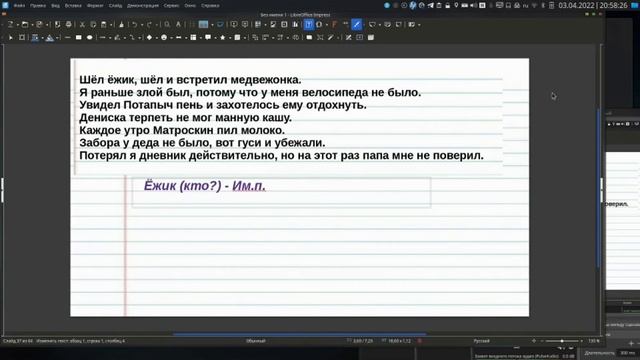Select the arrow Select tool

tap(11, 38)
